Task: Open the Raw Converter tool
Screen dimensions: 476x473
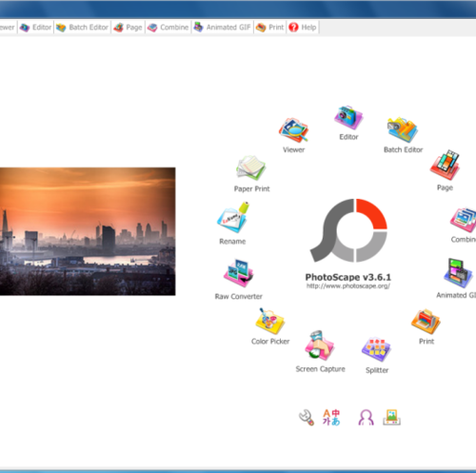Action: tap(238, 273)
